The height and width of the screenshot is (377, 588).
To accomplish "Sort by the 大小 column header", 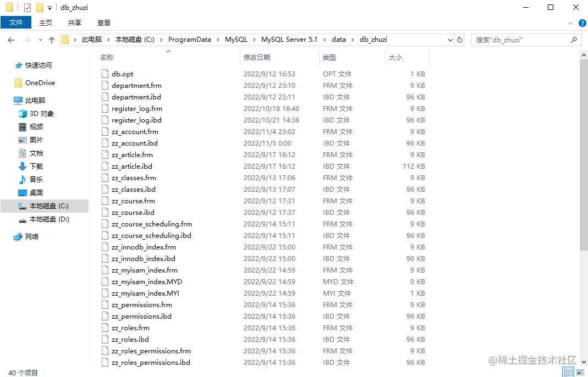I will [x=395, y=57].
